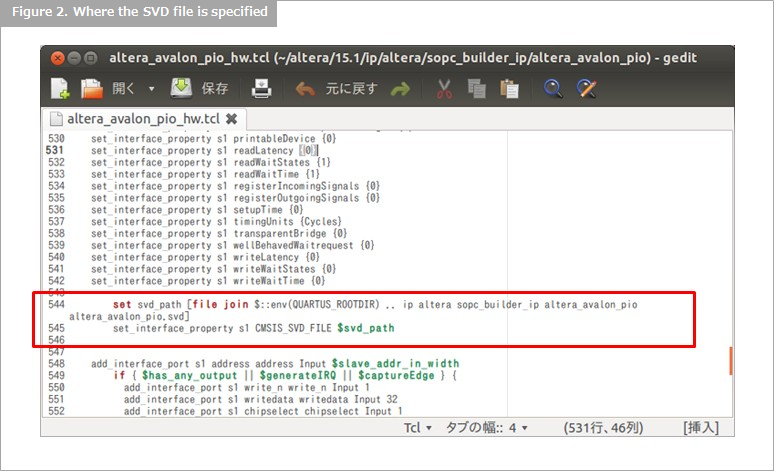
Task: Open the tab width (タブの幅) dropdown
Action: (485, 427)
